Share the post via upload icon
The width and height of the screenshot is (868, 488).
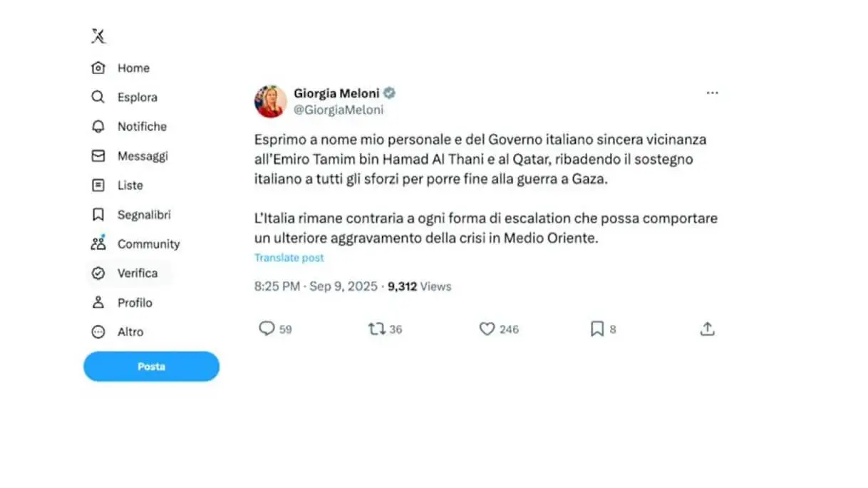tap(707, 328)
